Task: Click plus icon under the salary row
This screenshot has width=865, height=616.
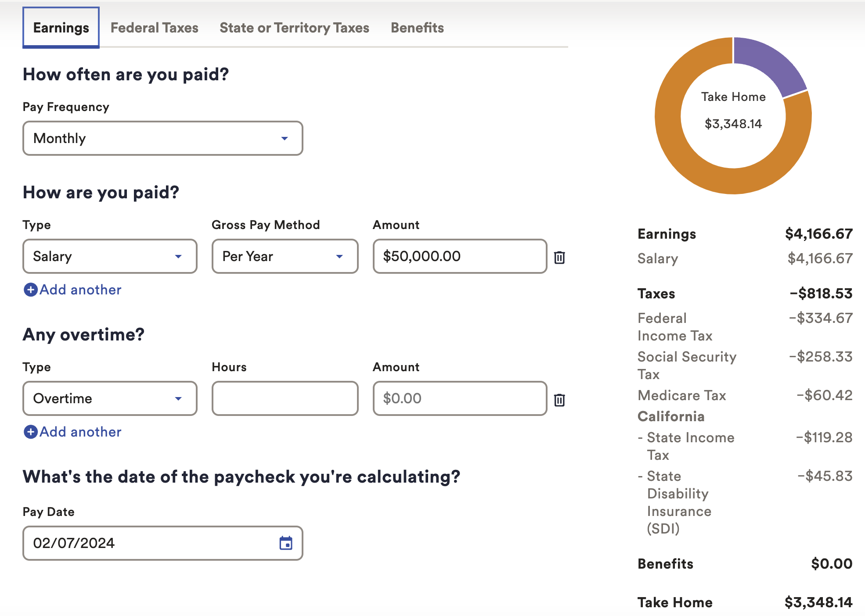Action: coord(30,290)
